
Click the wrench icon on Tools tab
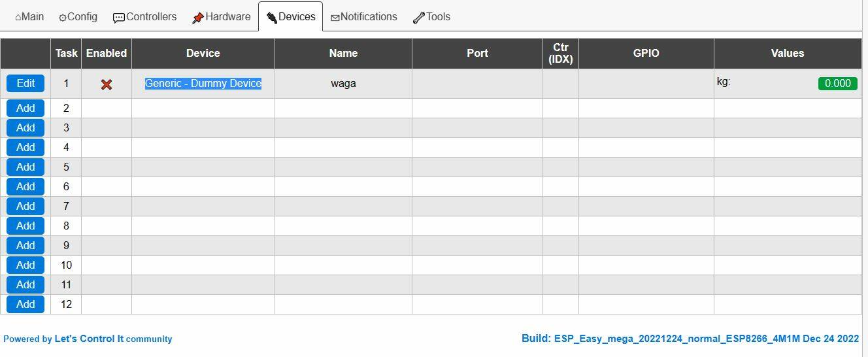coord(419,18)
